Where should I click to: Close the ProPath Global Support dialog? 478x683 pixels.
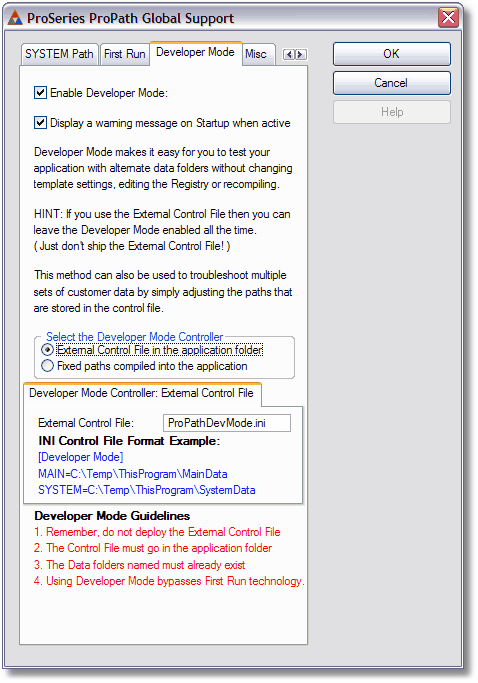click(448, 18)
